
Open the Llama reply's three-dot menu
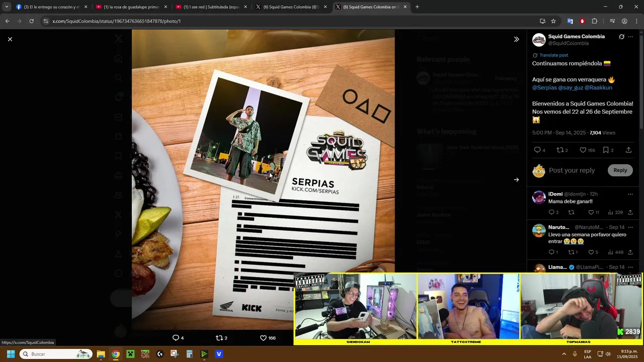[630, 267]
